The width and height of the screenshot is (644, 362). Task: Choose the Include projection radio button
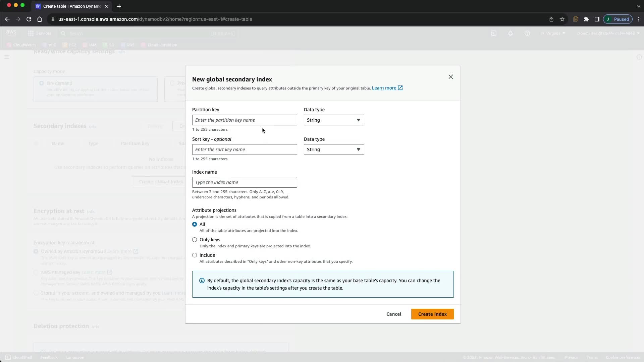[195, 255]
